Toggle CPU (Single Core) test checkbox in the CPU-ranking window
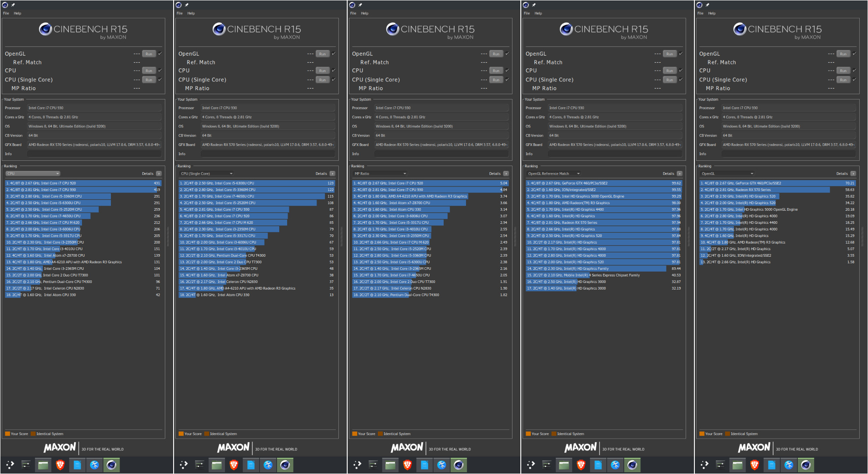Image resolution: width=868 pixels, height=474 pixels. [x=160, y=79]
